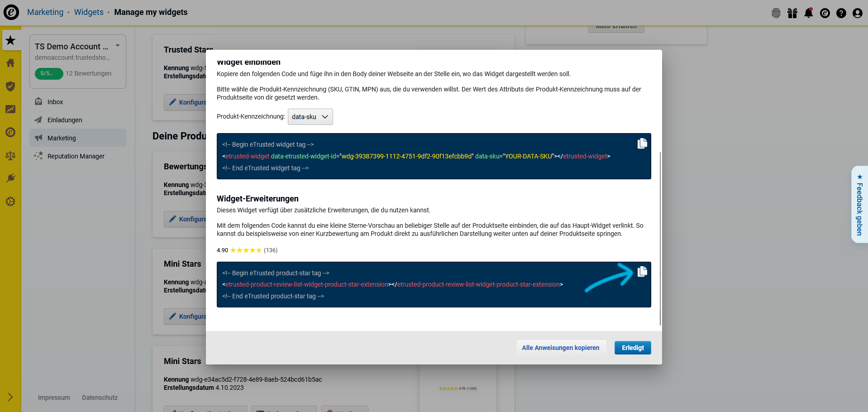
Task: Open notifications bell icon
Action: coord(809,13)
